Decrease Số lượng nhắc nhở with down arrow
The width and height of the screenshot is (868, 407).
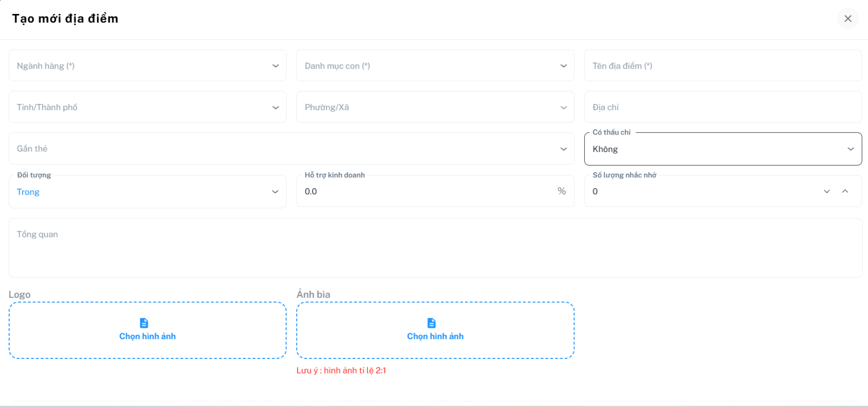click(x=827, y=191)
